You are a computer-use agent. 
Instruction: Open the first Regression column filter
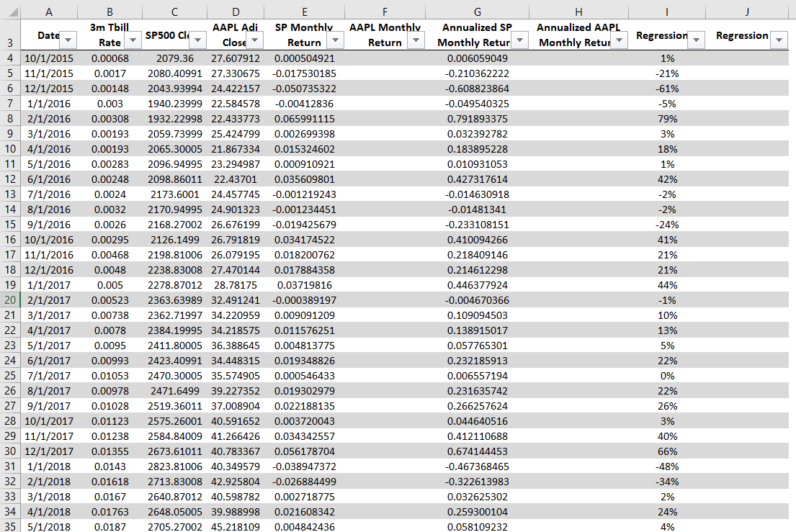pos(695,41)
